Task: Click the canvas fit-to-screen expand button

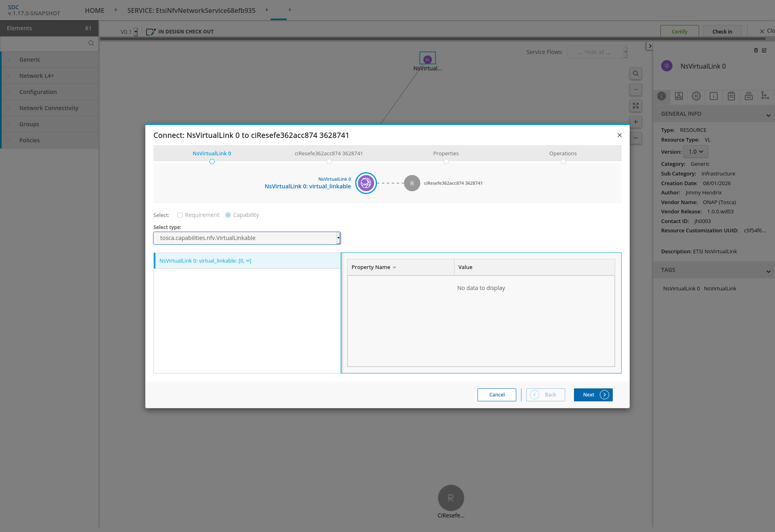Action: coord(636,106)
